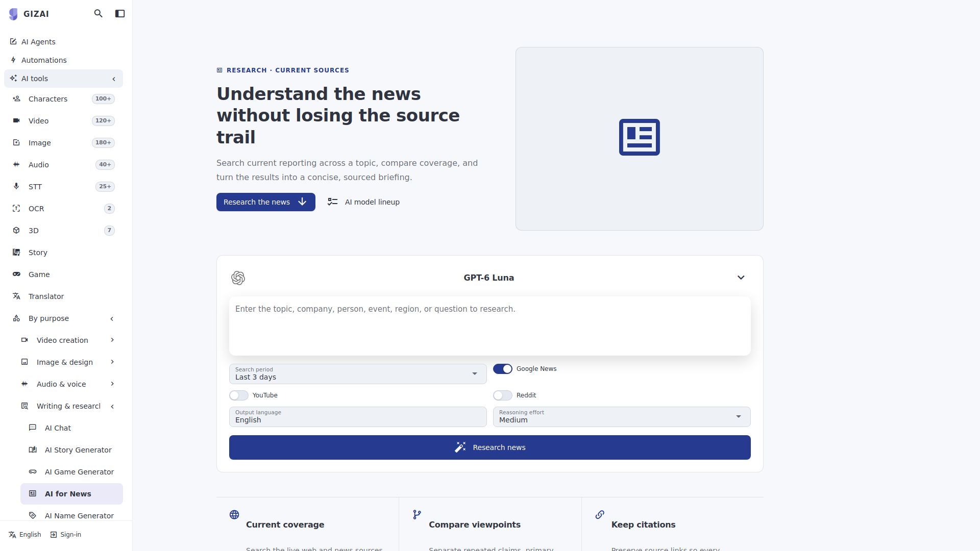Enable the YouTube source toggle
980x551 pixels.
pyautogui.click(x=238, y=395)
